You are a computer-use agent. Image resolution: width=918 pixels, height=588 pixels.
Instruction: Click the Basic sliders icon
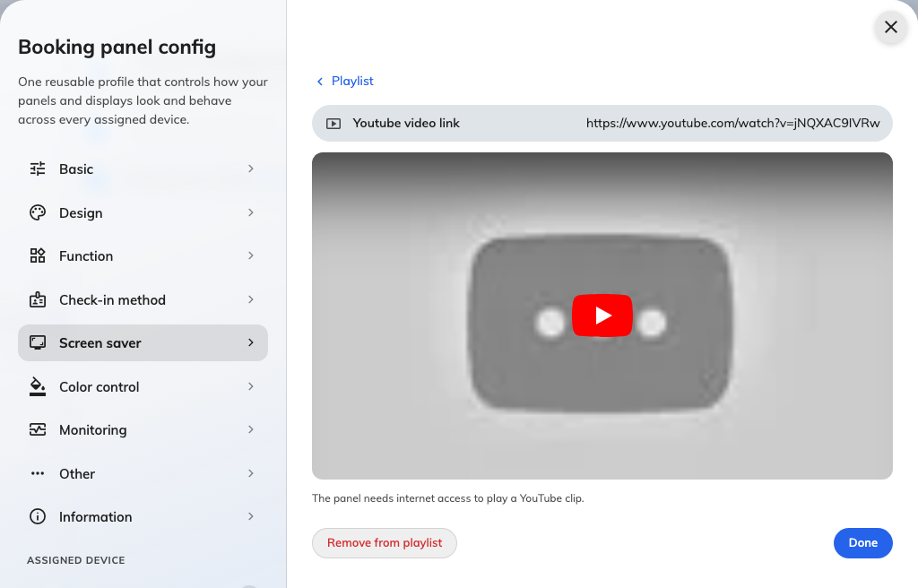point(38,169)
